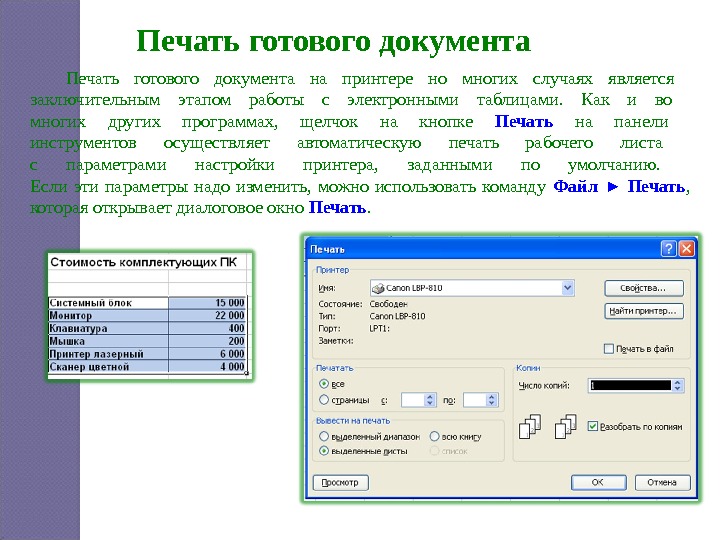
Task: Click the Свойства... button
Action: click(644, 288)
